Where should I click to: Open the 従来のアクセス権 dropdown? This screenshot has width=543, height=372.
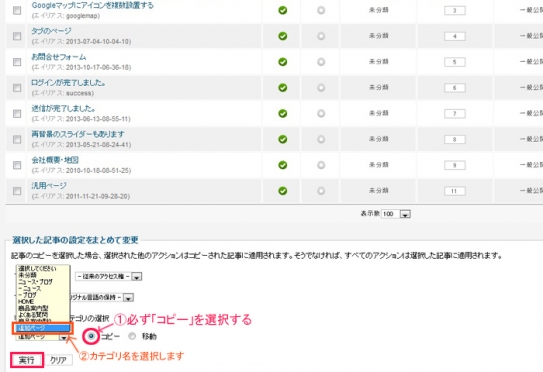(x=108, y=277)
